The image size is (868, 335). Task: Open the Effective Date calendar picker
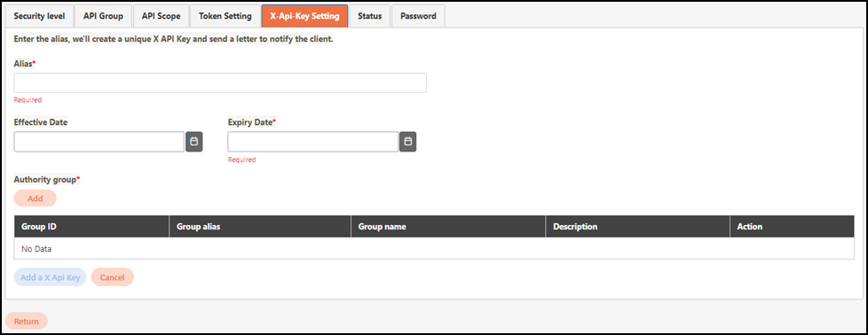coord(193,142)
